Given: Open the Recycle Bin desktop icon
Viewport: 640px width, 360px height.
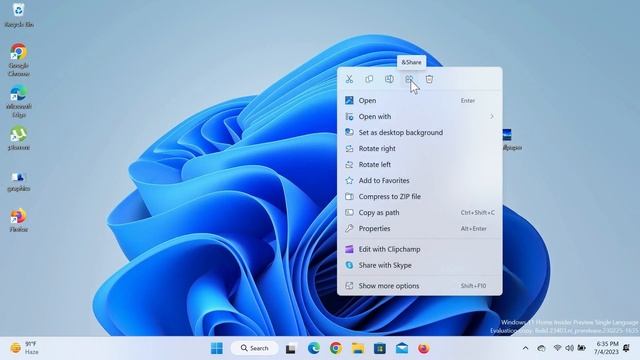Looking at the screenshot, I should tap(19, 16).
